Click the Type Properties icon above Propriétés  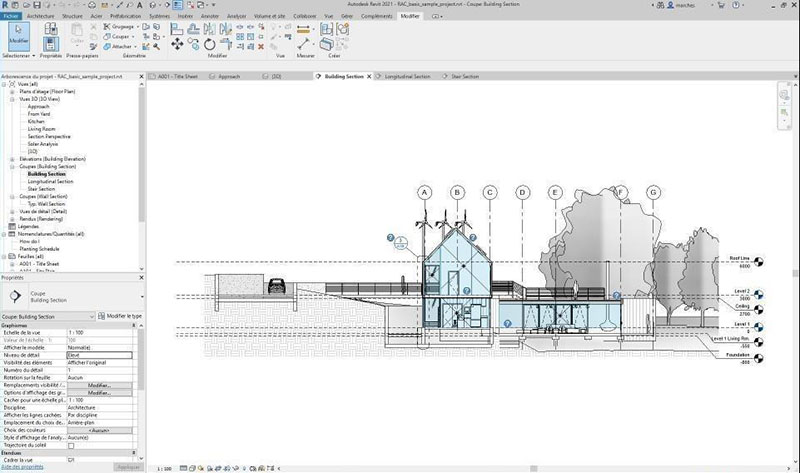(51, 29)
